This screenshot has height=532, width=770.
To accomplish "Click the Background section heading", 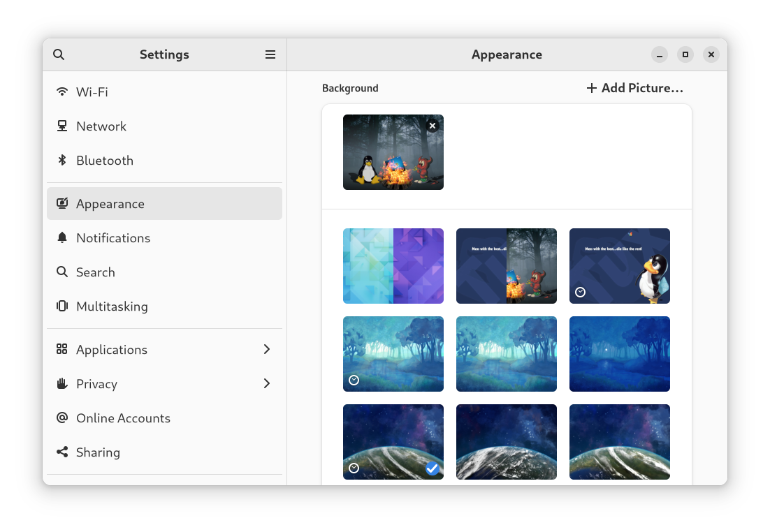I will pos(350,89).
